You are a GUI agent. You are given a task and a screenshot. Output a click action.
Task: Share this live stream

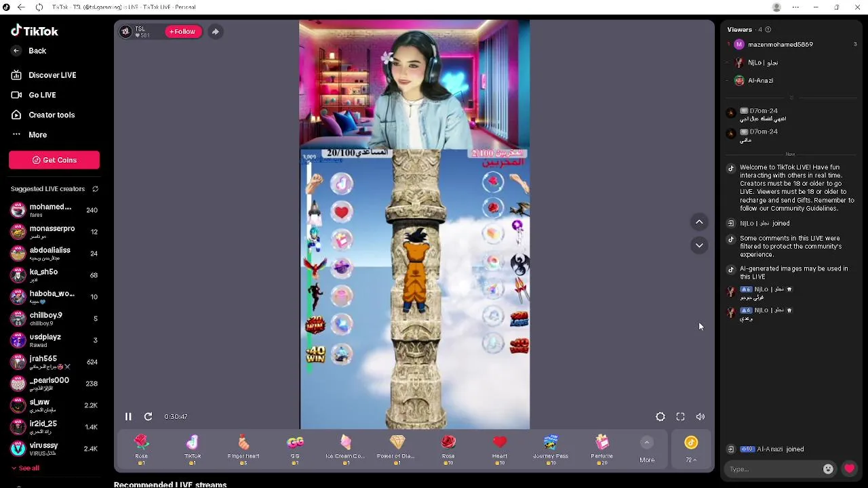[x=215, y=32]
